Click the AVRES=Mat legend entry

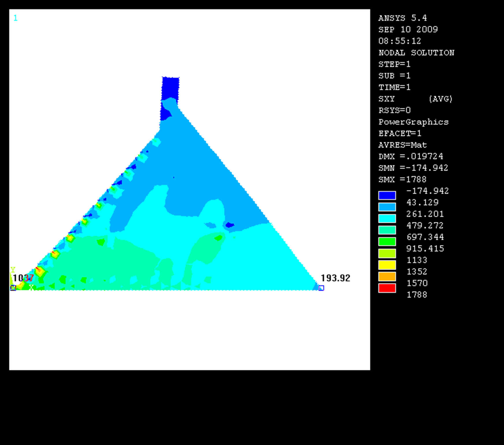(x=402, y=145)
